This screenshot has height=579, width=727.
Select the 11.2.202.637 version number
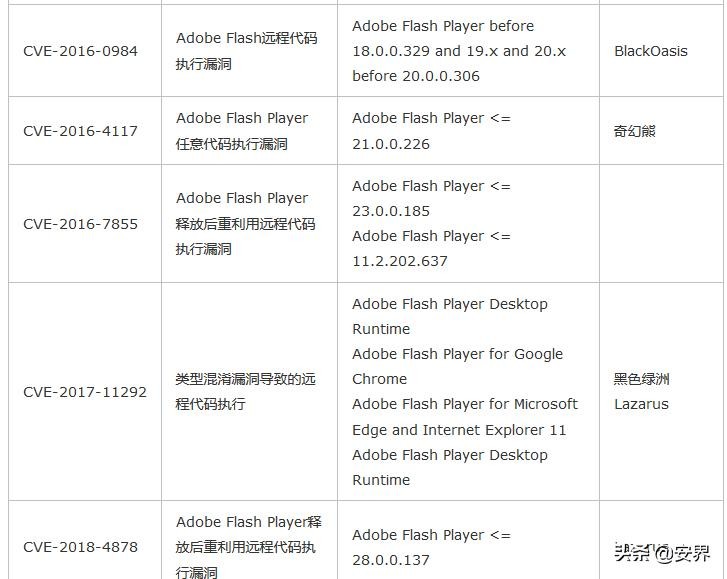[x=400, y=261]
